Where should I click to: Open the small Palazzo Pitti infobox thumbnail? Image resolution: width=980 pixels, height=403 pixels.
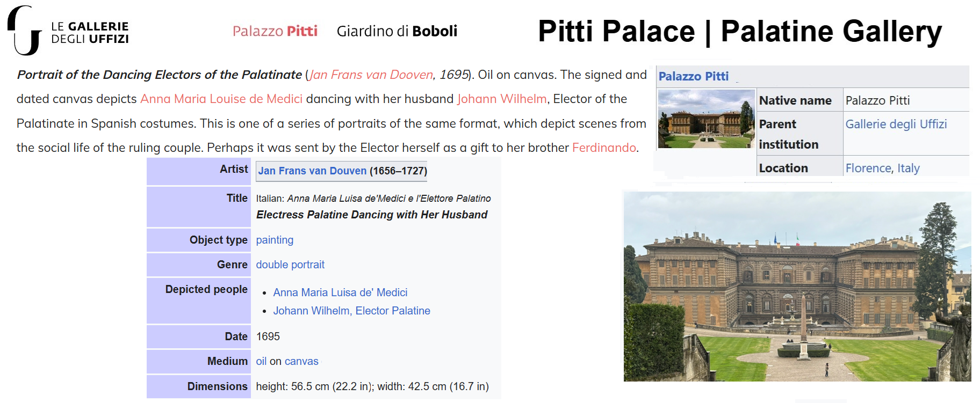[706, 119]
